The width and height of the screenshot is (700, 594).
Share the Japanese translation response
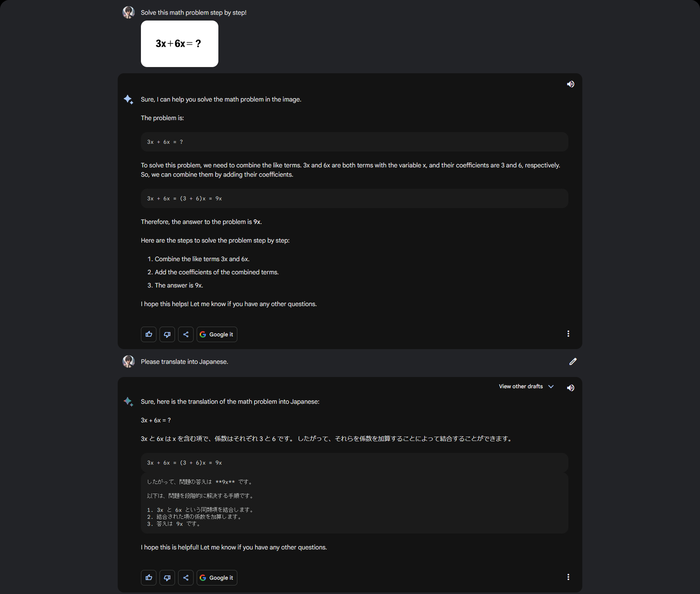186,578
